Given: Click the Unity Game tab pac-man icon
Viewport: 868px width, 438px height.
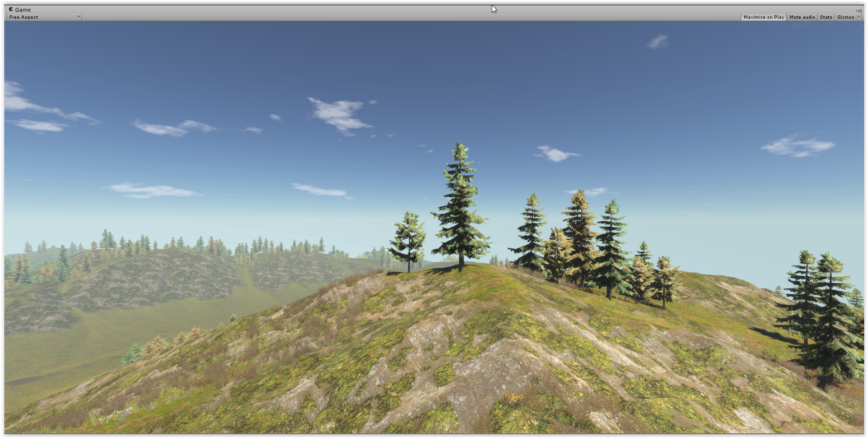Looking at the screenshot, I should 11,9.
